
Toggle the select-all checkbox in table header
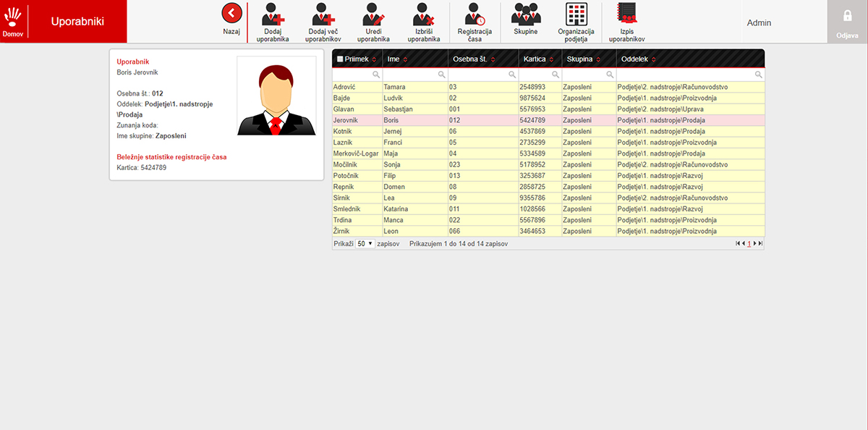pyautogui.click(x=340, y=59)
